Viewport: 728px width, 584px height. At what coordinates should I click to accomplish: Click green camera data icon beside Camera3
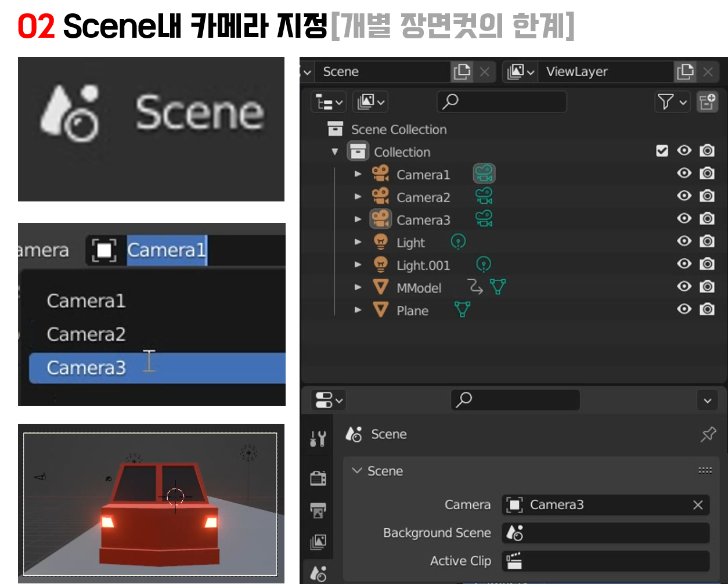click(484, 218)
